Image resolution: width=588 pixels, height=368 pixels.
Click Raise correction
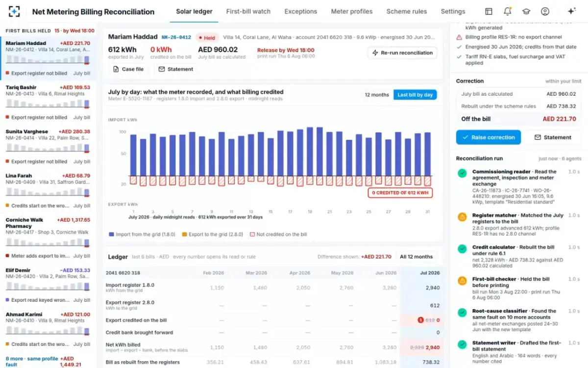pos(488,137)
